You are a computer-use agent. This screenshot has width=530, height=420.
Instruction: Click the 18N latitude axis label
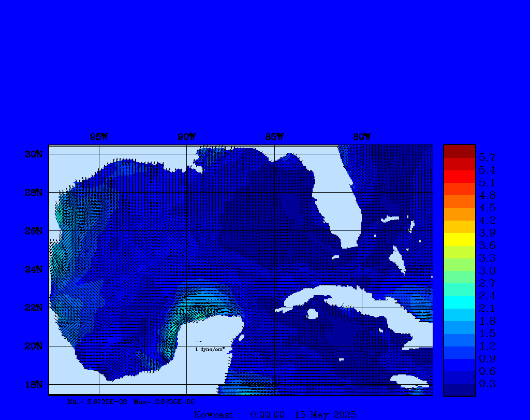pos(33,384)
